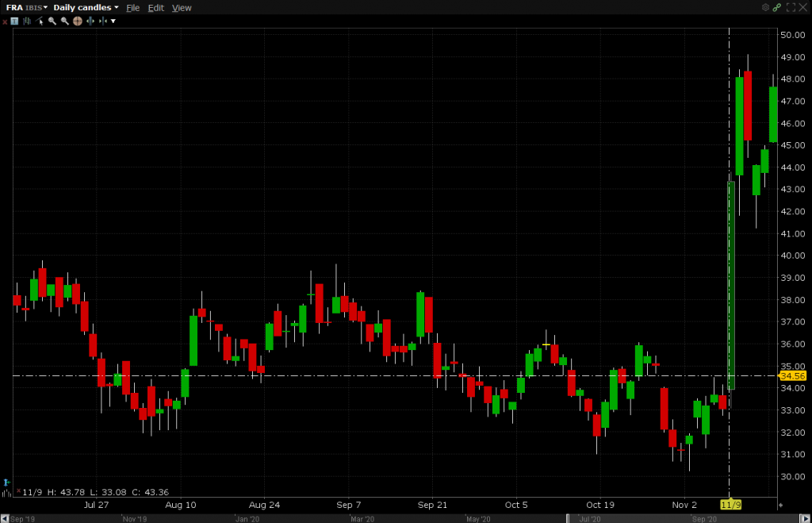Open the FRA IBIS symbol dropdown
This screenshot has width=812, height=523.
point(27,7)
